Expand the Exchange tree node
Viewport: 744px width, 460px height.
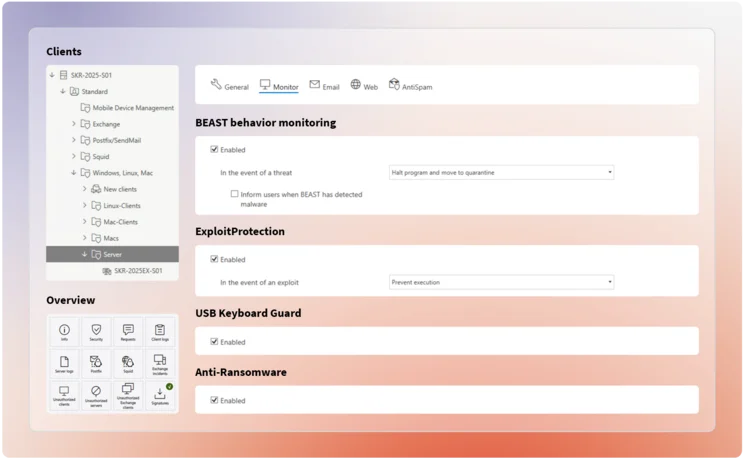(x=74, y=124)
